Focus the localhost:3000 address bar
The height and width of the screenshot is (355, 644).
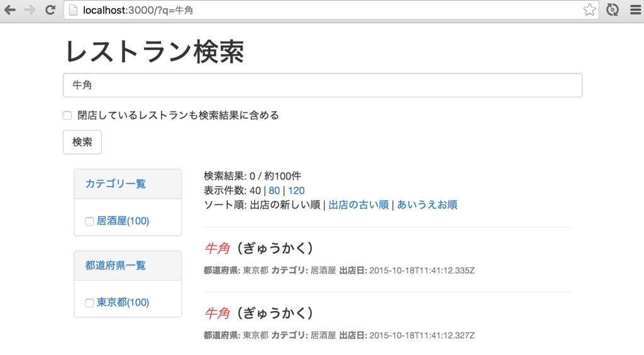(331, 10)
